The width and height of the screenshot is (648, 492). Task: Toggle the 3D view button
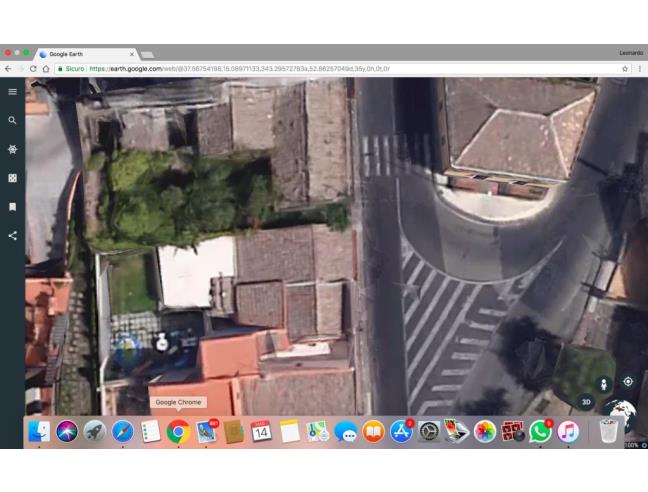coord(586,402)
